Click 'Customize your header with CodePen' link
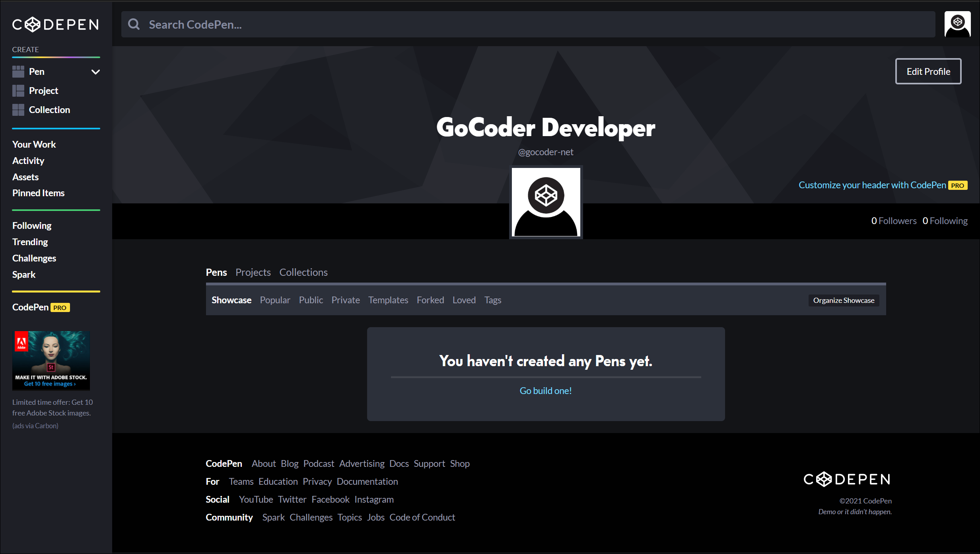The image size is (980, 554). point(872,185)
